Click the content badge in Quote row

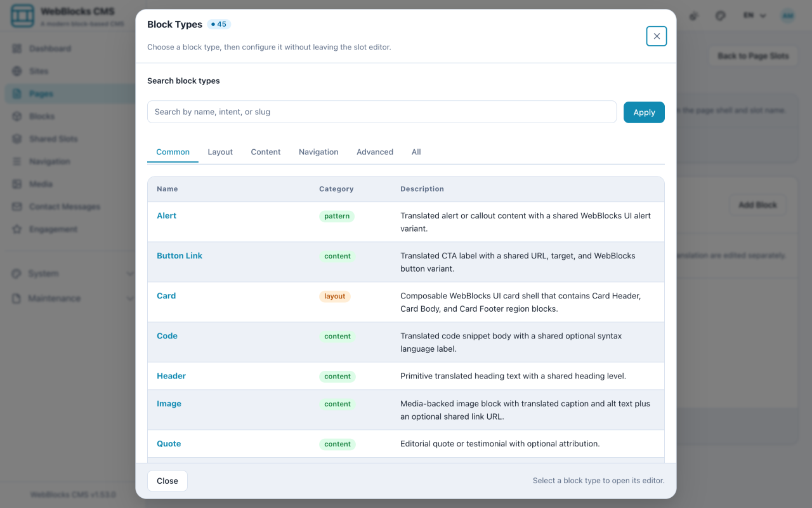(x=337, y=444)
